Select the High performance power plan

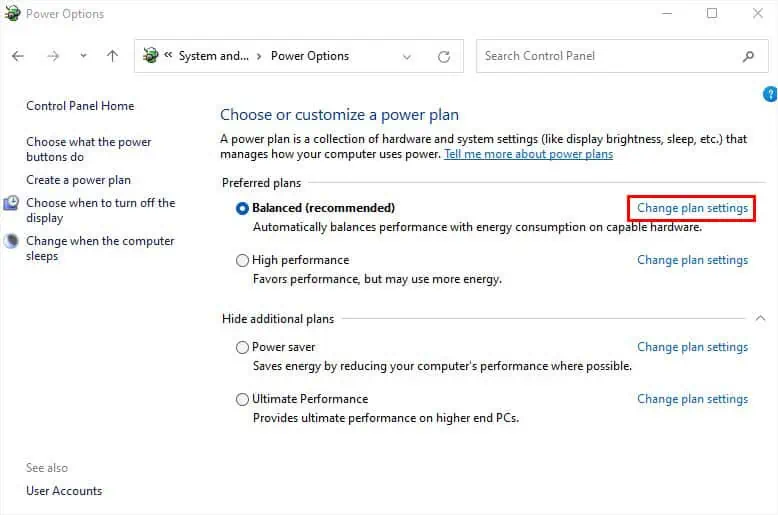(x=242, y=260)
